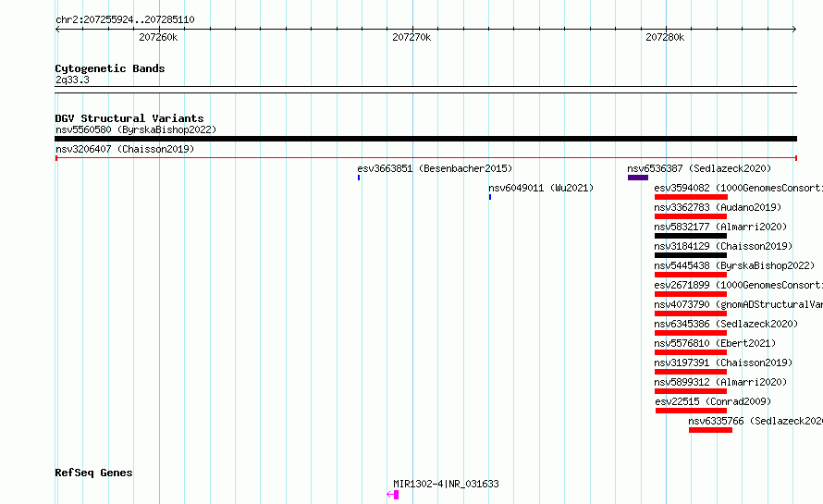This screenshot has height=504, width=823.
Task: Click the 207270k ruler position label
Action: (x=411, y=37)
